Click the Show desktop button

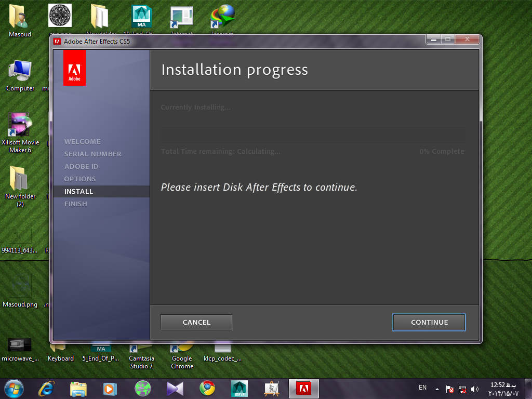(x=528, y=389)
